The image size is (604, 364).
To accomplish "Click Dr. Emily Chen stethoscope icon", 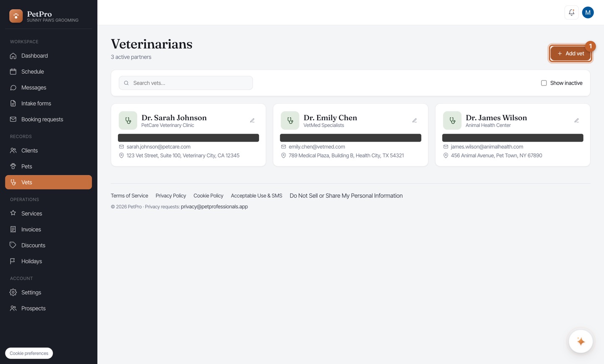I will pos(290,121).
